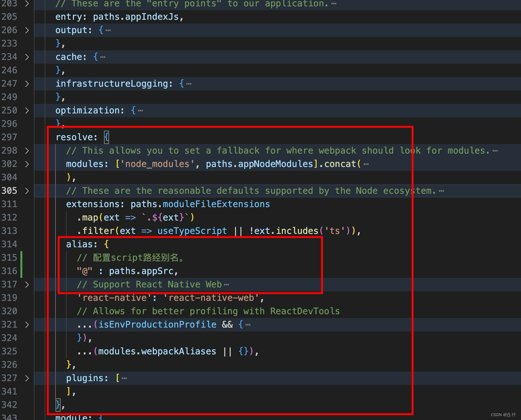Click the Chinese comment on line 315
Screen dimensions: 521x420
pos(131,258)
